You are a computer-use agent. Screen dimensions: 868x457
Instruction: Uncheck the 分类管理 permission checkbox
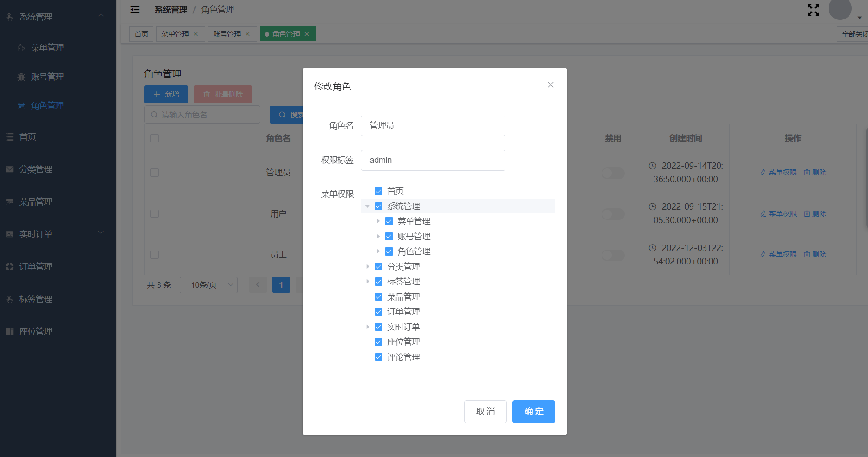(379, 267)
